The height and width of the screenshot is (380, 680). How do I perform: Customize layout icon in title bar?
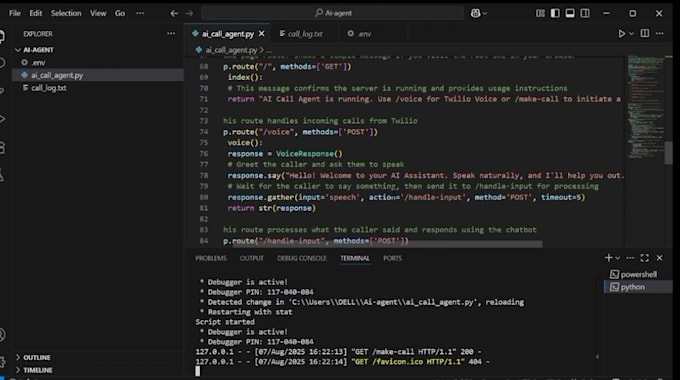pos(540,13)
